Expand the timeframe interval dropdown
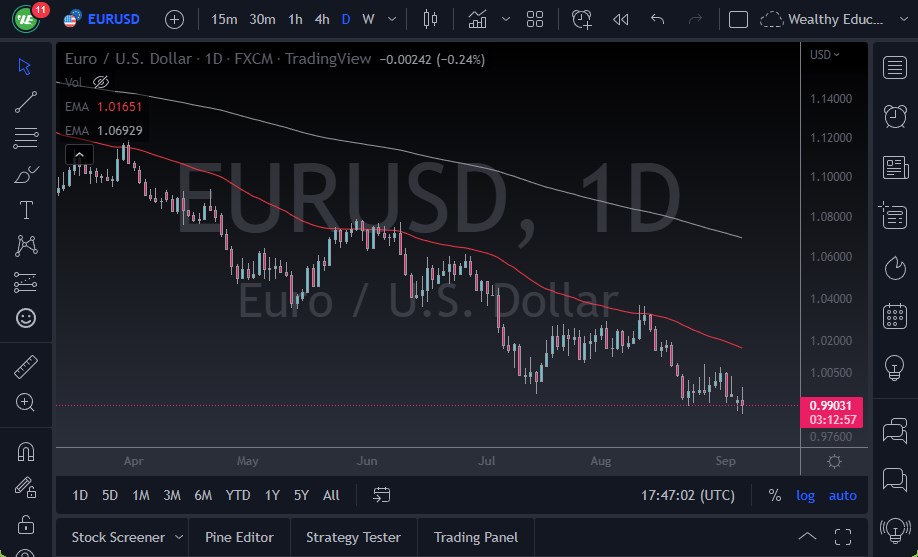Image resolution: width=918 pixels, height=557 pixels. (392, 19)
